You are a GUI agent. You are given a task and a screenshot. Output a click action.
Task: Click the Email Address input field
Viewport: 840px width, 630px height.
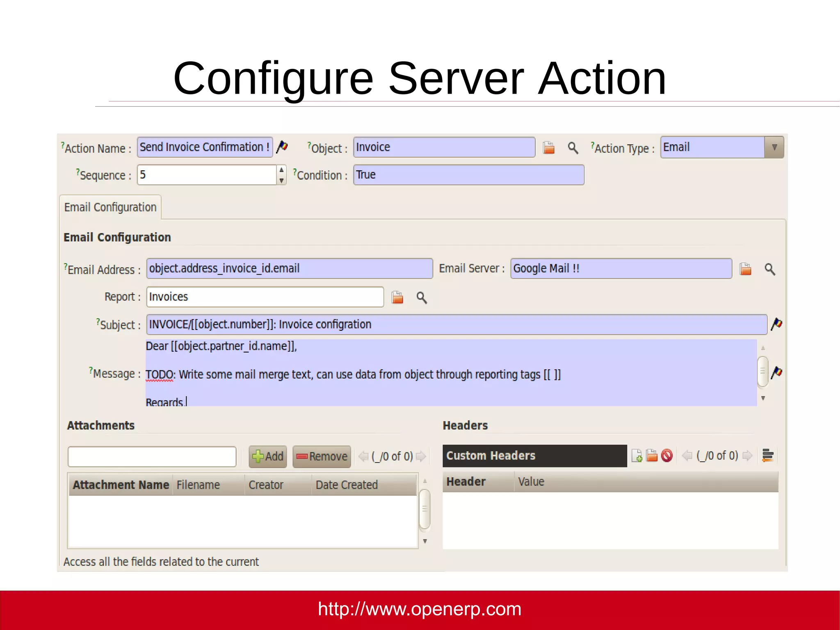[290, 268]
